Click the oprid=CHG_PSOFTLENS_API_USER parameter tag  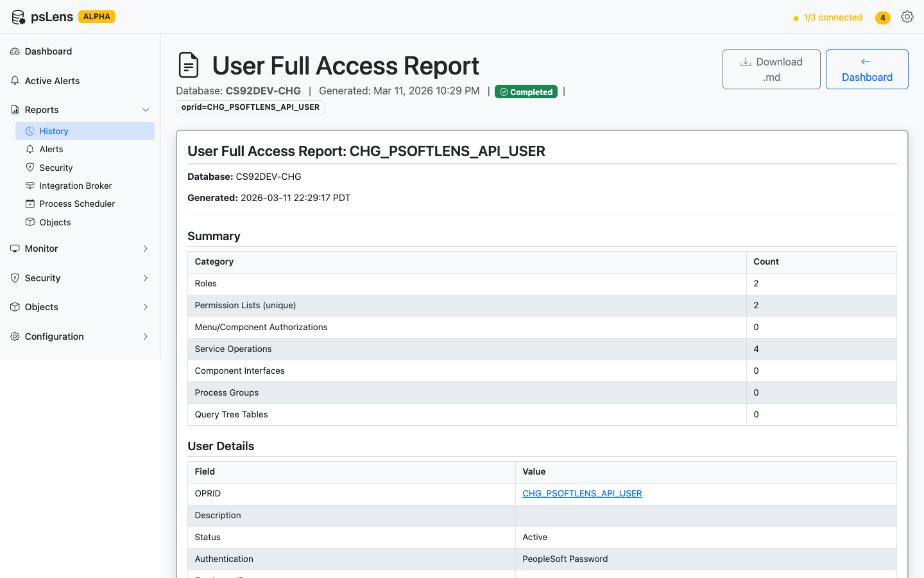point(250,107)
